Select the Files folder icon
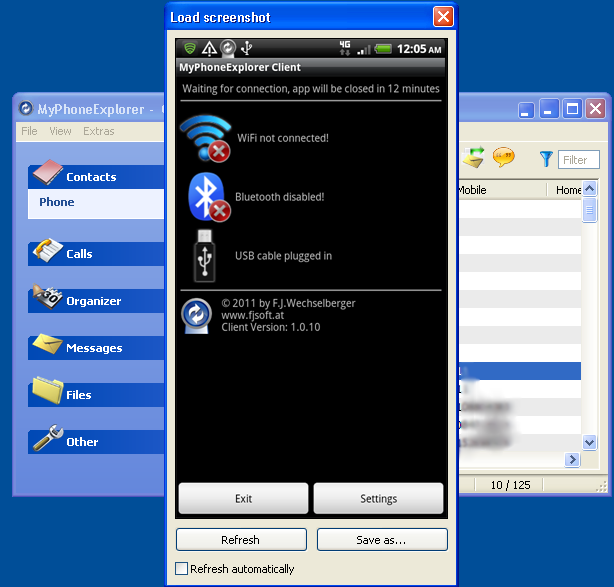 point(47,391)
